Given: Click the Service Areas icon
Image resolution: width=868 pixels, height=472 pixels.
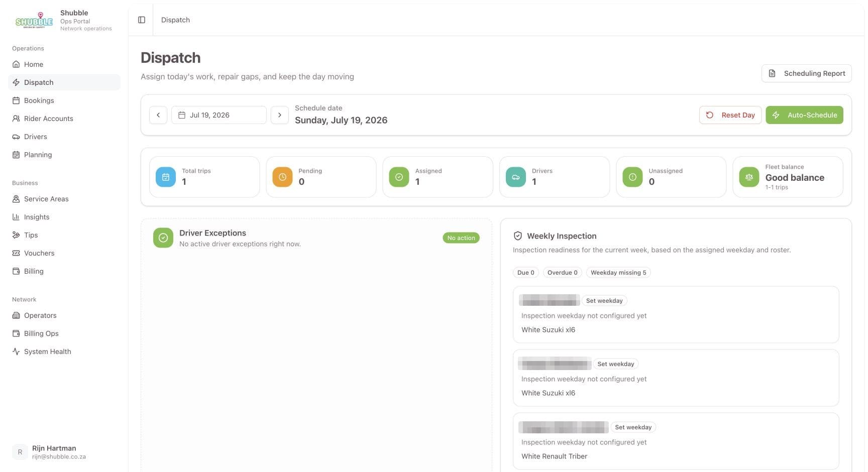Looking at the screenshot, I should pyautogui.click(x=16, y=199).
